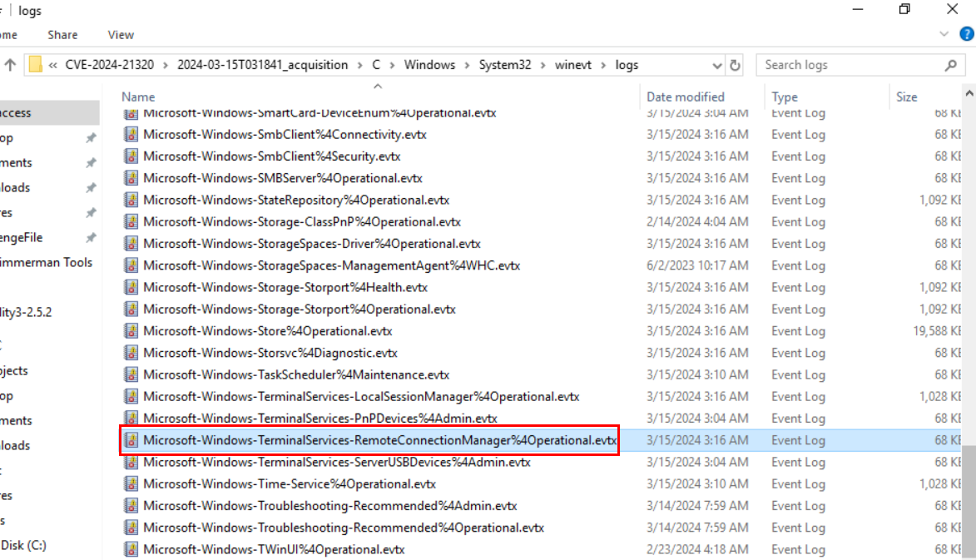976x560 pixels.
Task: Click the icon of TaskScheduler%4Maintenance.evtx
Action: tap(131, 374)
